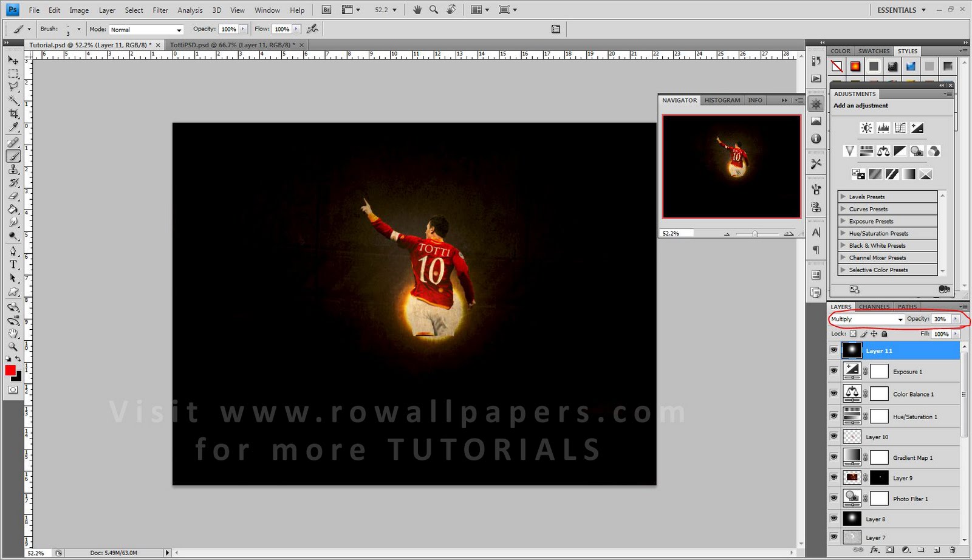Add a Gradient Map adjustment

[909, 174]
